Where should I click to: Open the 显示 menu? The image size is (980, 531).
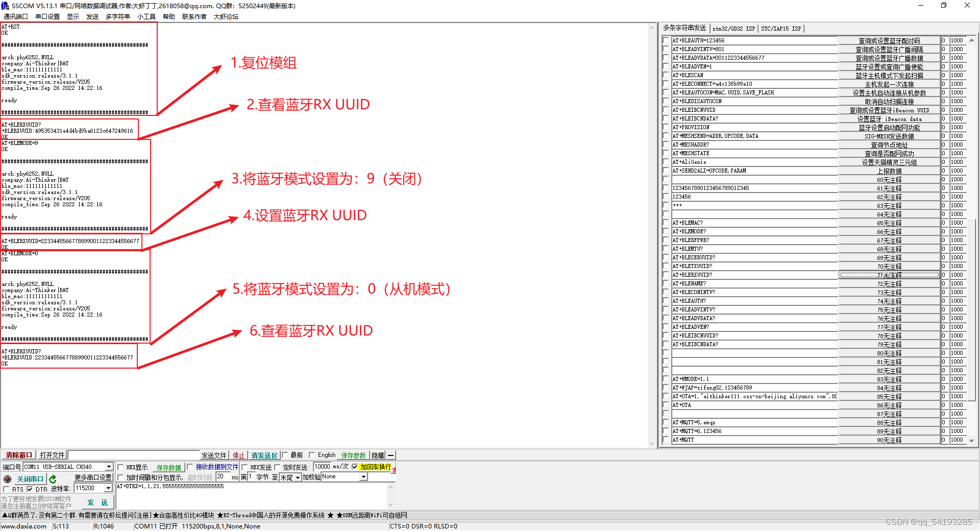(73, 16)
